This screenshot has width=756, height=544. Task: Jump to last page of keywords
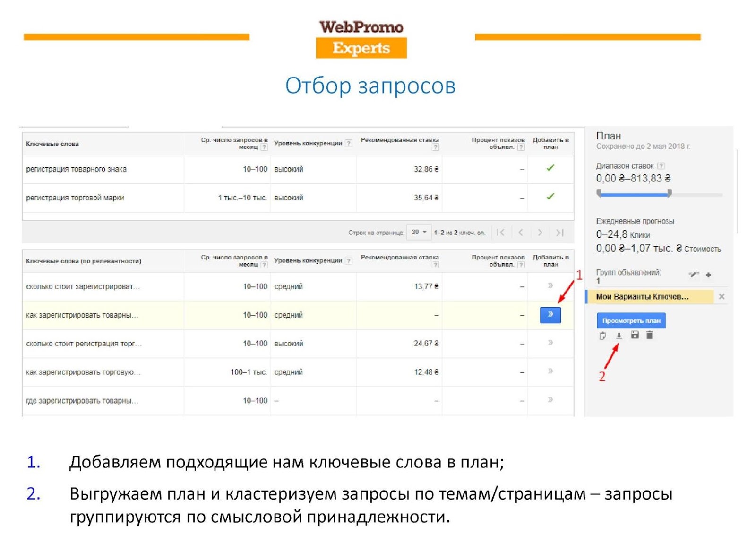pyautogui.click(x=559, y=233)
